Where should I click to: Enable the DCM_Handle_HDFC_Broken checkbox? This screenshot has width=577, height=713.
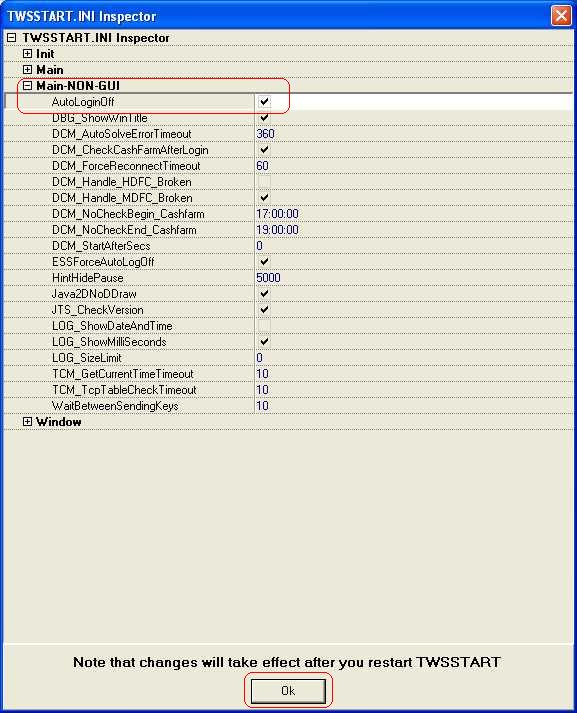click(x=264, y=182)
